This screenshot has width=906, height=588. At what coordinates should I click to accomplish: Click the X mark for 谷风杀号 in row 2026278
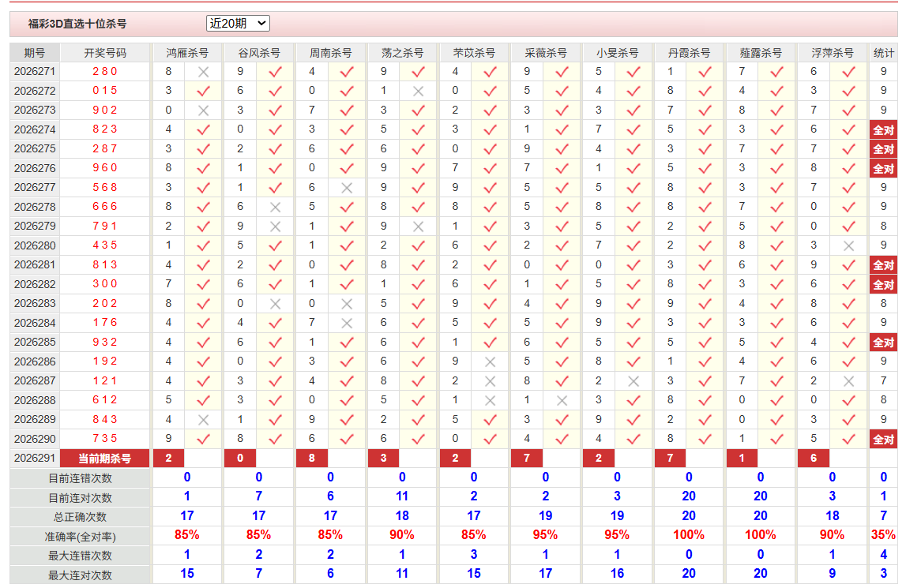[x=275, y=208]
